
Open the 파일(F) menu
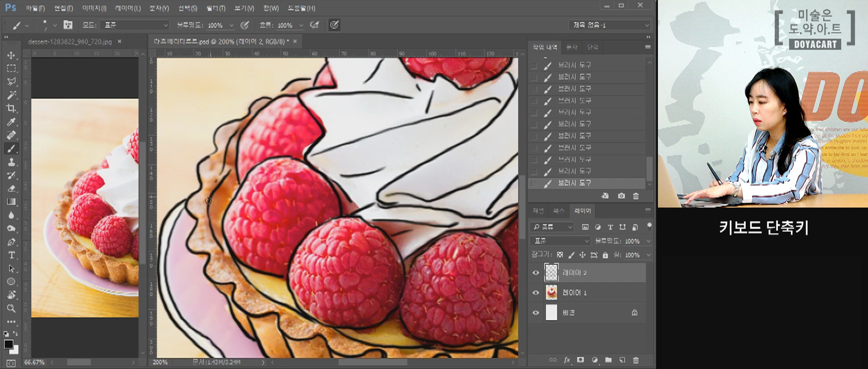36,8
